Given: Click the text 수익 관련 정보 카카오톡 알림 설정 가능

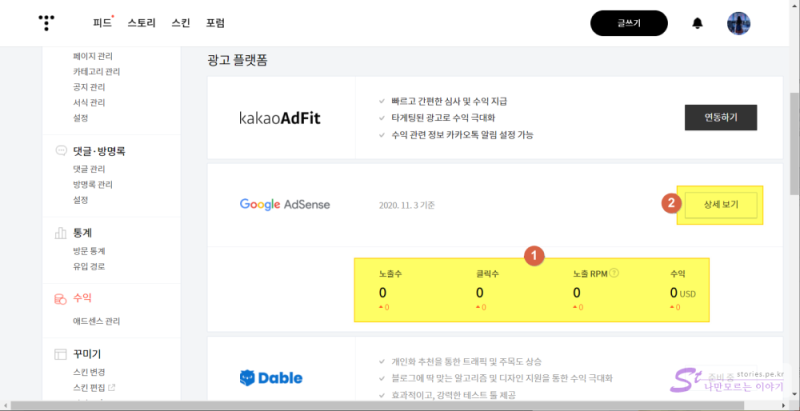Looking at the screenshot, I should [463, 135].
